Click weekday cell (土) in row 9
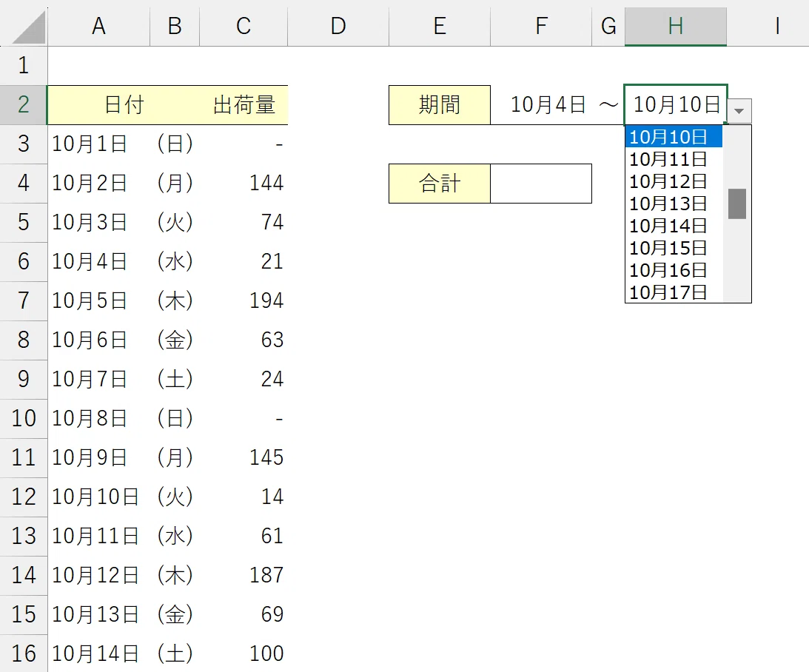Image resolution: width=809 pixels, height=672 pixels. (x=175, y=379)
